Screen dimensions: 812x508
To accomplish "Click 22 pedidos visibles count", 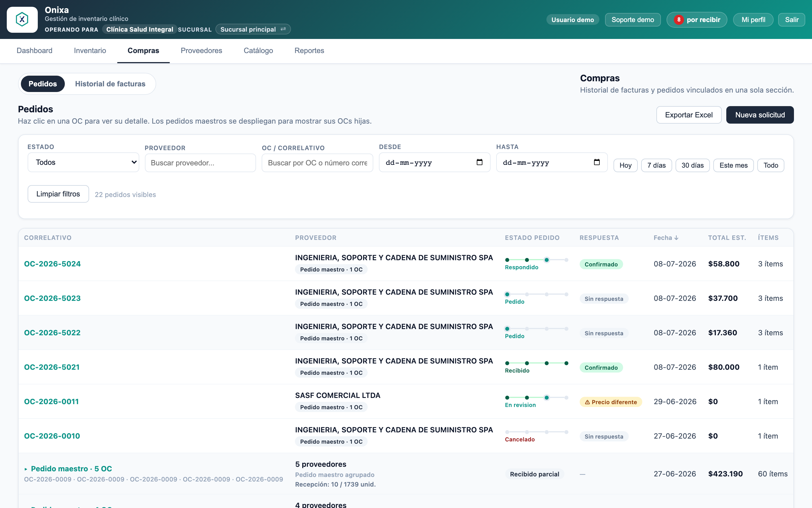I will [x=125, y=194].
